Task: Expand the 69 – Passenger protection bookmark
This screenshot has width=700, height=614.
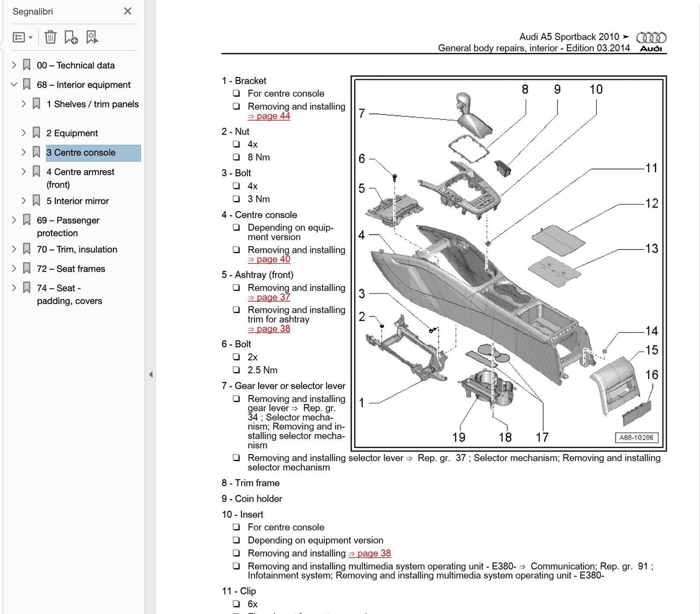Action: pos(14,220)
